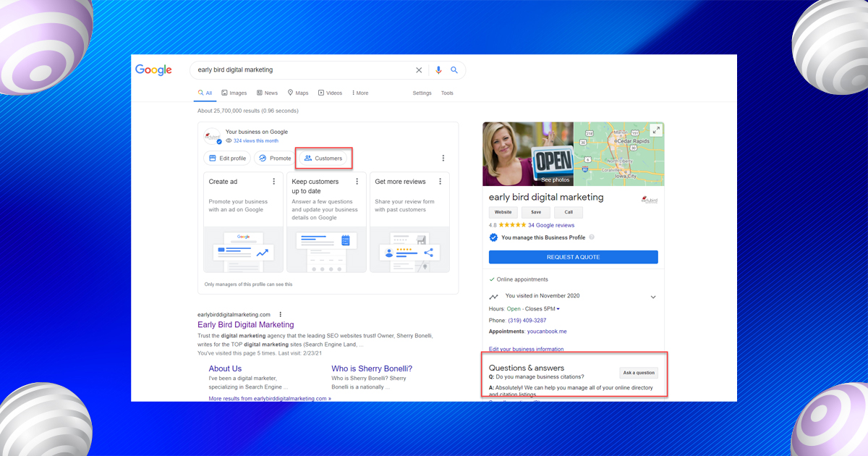The height and width of the screenshot is (456, 868).
Task: Click the Edit profile button
Action: click(228, 159)
